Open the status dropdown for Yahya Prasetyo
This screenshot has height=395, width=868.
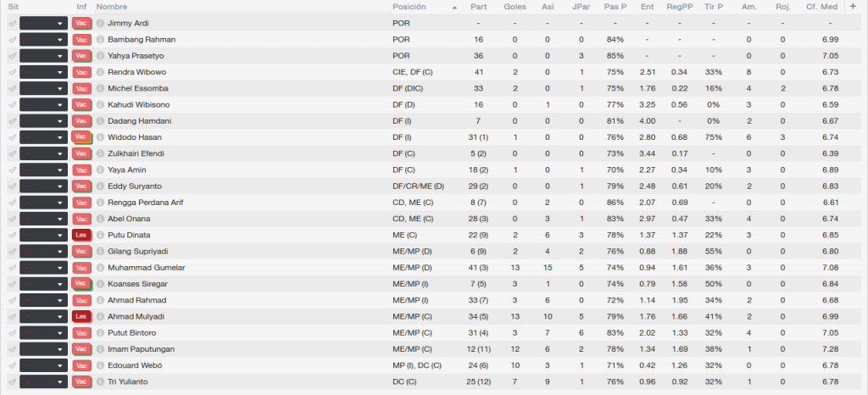click(x=44, y=56)
